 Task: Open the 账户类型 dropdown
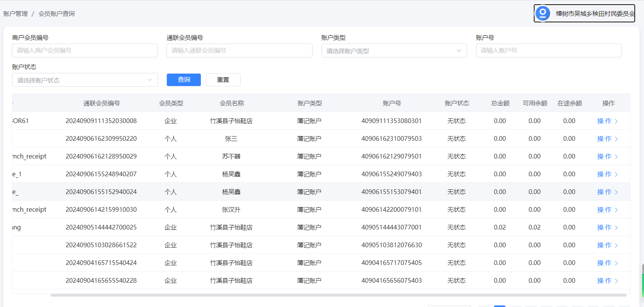394,51
